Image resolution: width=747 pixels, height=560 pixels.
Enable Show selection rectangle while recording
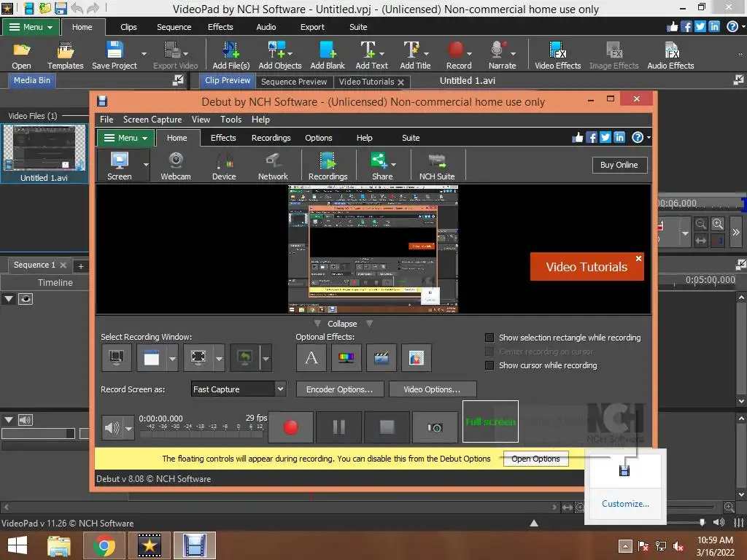[x=489, y=338]
